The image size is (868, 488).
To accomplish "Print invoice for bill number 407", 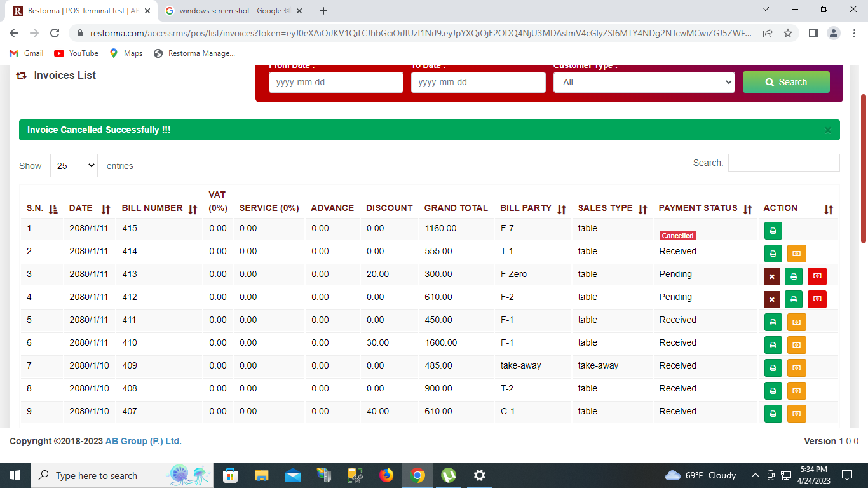I will click(773, 414).
